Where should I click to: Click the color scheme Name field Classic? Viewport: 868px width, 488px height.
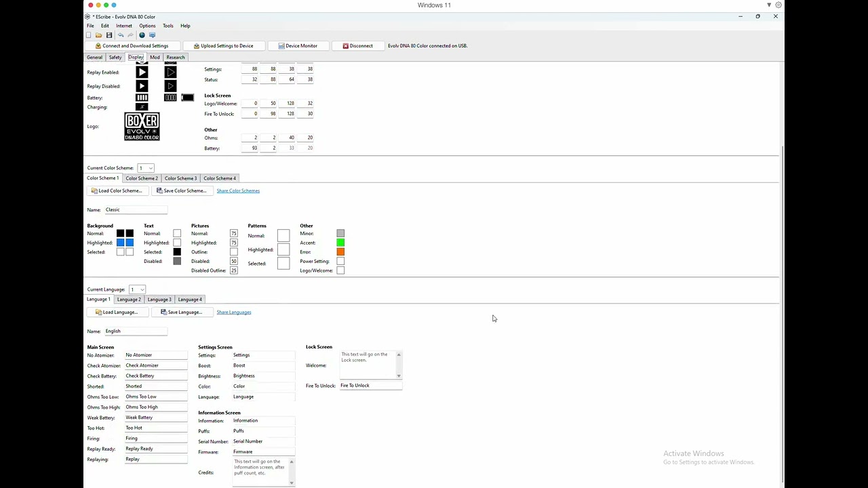[136, 210]
